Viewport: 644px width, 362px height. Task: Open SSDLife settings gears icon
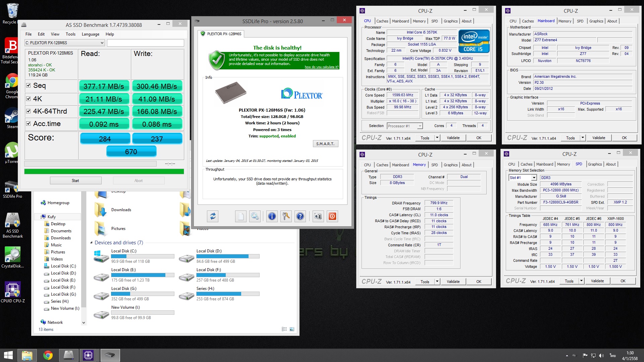pos(255,216)
